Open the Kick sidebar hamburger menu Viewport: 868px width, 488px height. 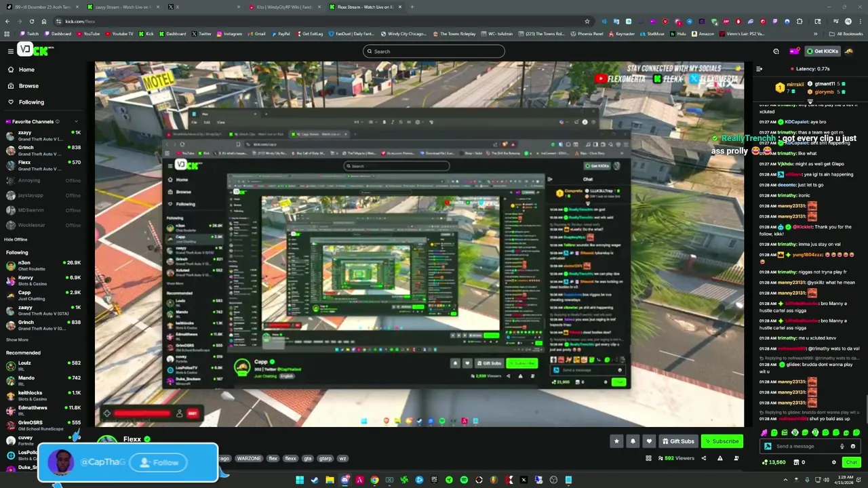tap(11, 51)
